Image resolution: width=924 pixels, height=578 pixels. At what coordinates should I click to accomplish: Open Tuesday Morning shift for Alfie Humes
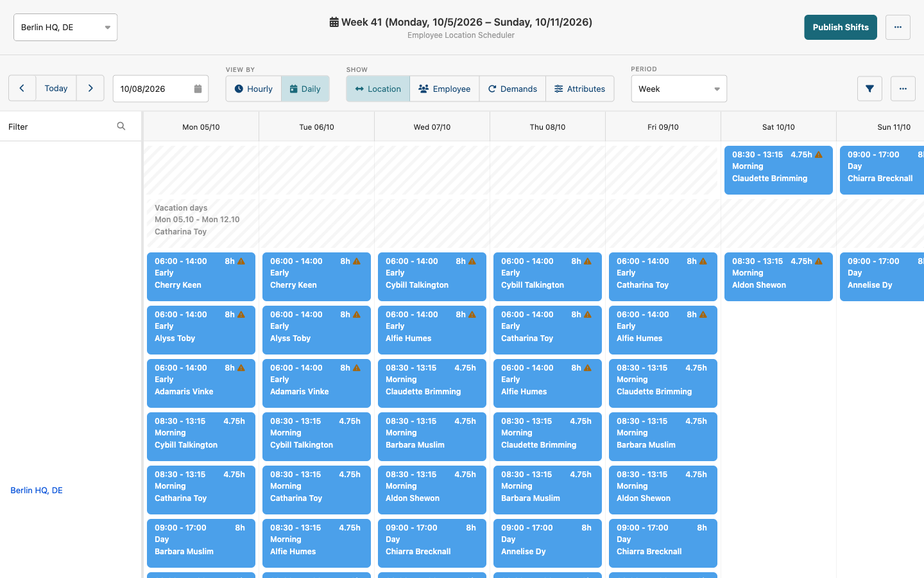click(x=316, y=543)
